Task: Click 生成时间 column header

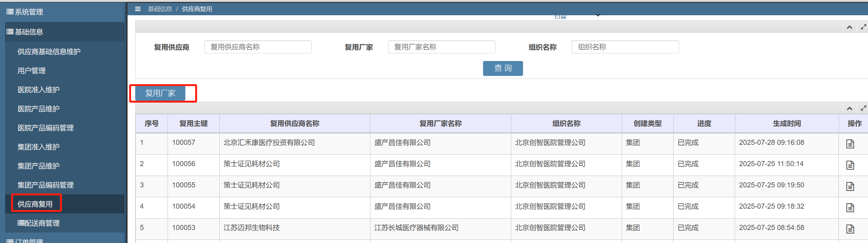Action: [x=787, y=124]
